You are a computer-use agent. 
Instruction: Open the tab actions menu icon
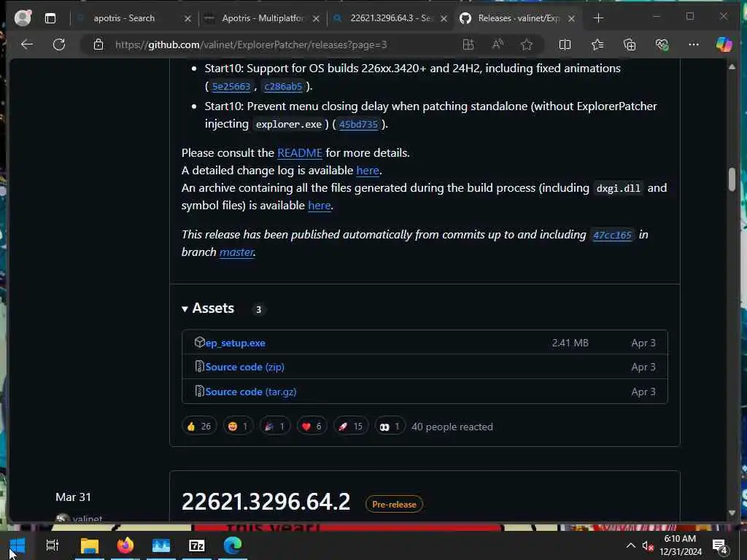(x=50, y=18)
